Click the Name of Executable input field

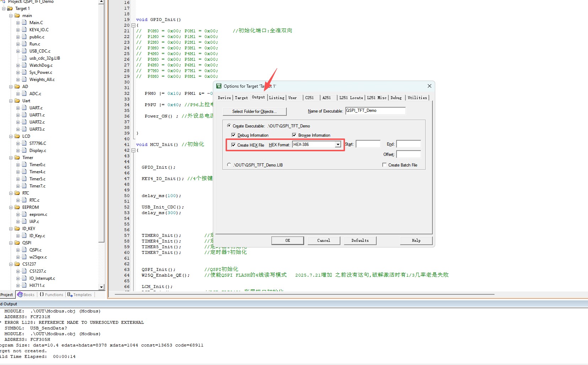[x=375, y=111]
